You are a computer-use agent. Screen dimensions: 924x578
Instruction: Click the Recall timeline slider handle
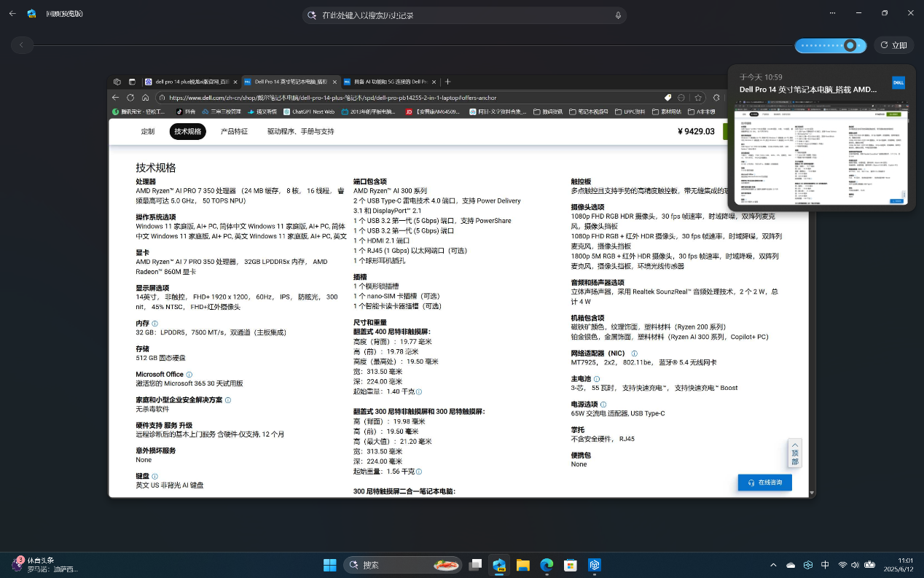850,45
